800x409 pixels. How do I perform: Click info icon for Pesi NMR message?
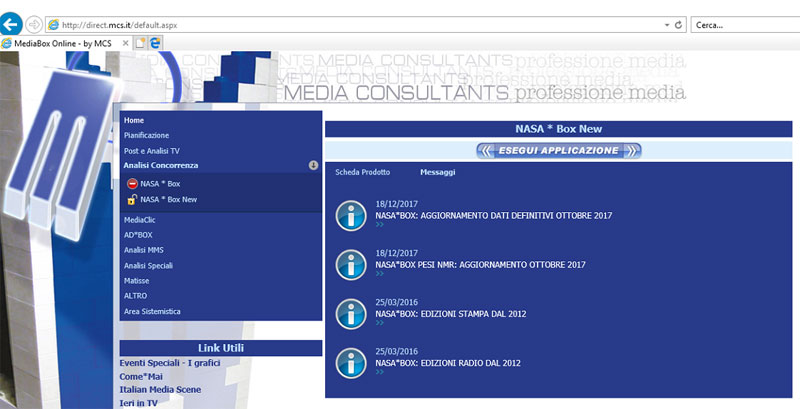click(349, 264)
